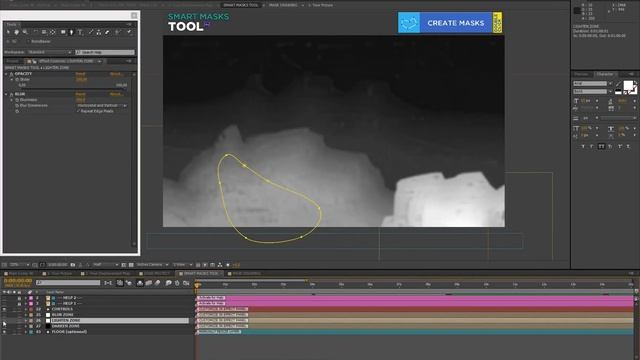This screenshot has height=360, width=640.
Task: Switch to the Character panel tab
Action: pos(604,74)
